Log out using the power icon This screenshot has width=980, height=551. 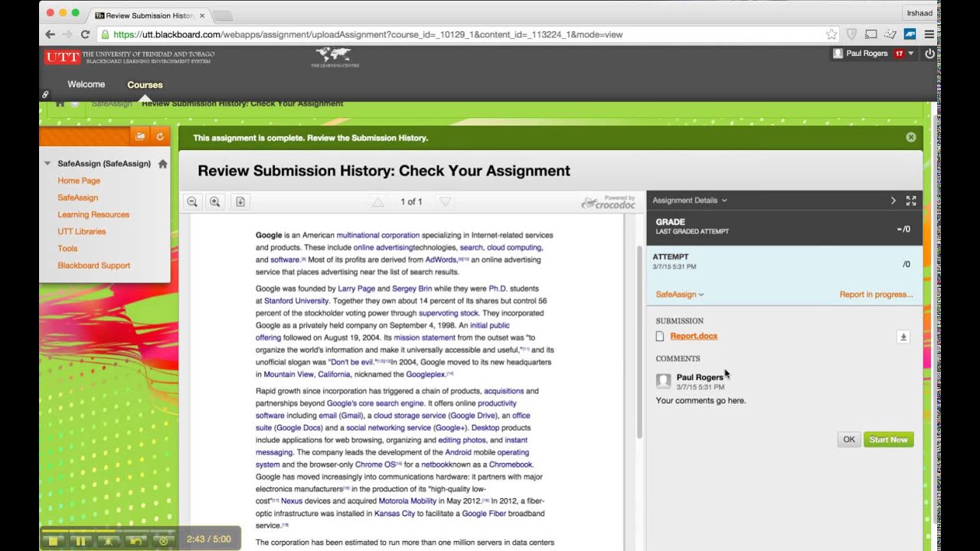[x=929, y=54]
